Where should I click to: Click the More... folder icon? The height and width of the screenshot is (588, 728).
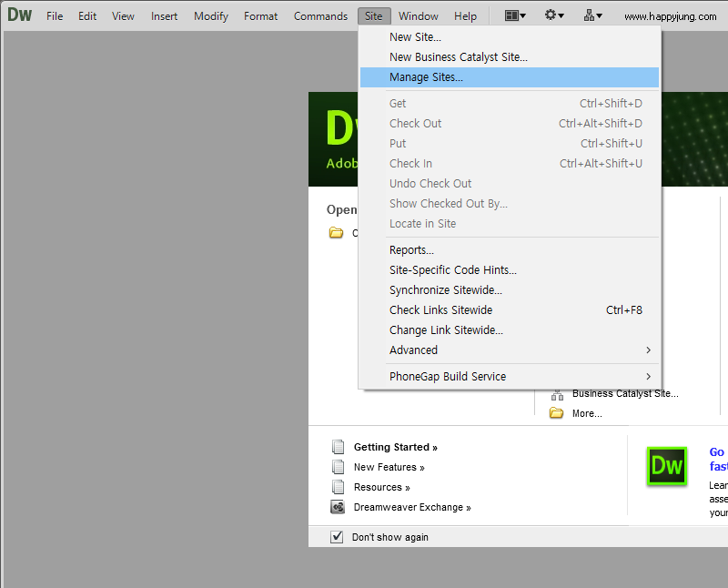556,412
